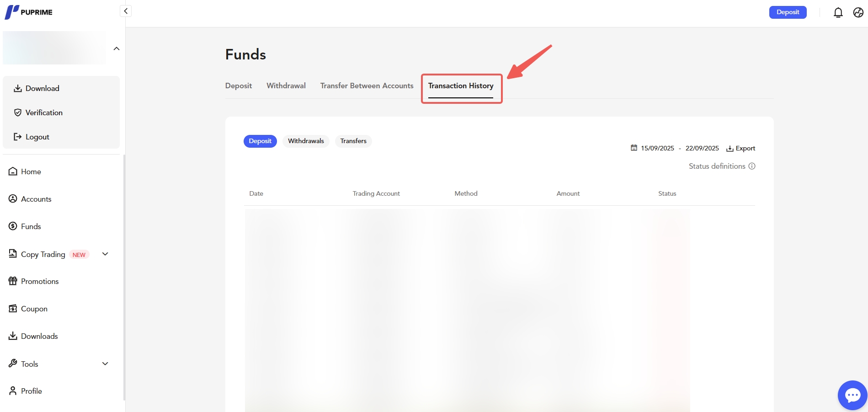The width and height of the screenshot is (868, 412).
Task: Export the transaction history
Action: pos(740,148)
